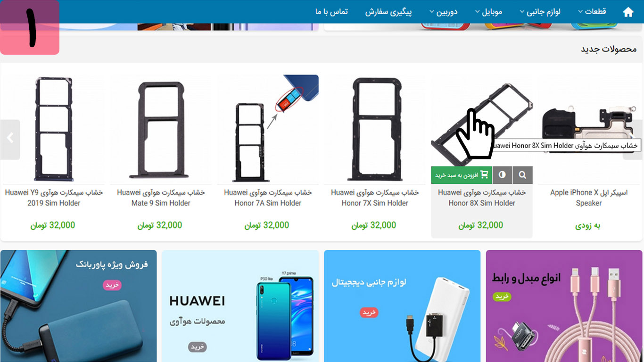Open the دوربین menu
The width and height of the screenshot is (644, 362).
(443, 12)
